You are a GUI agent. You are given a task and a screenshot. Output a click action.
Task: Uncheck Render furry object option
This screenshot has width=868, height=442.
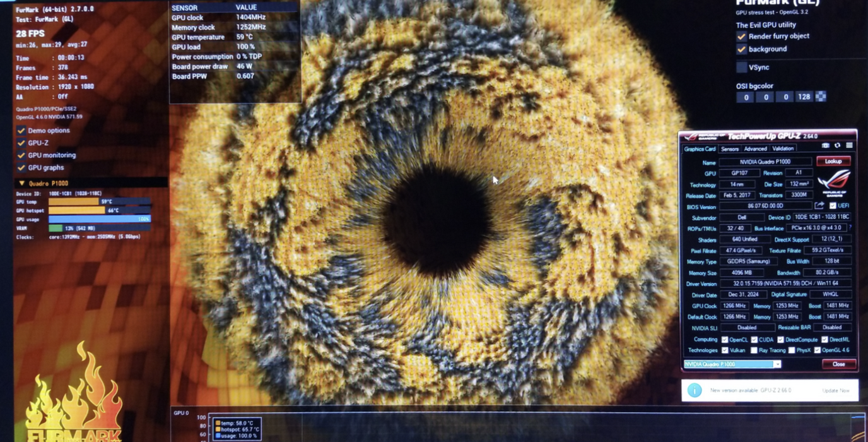pyautogui.click(x=742, y=37)
